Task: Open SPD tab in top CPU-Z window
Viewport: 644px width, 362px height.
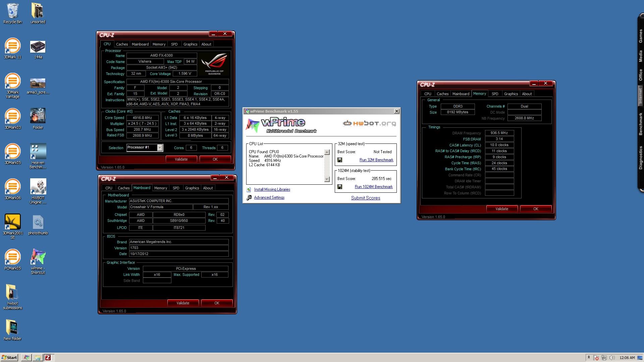Action: pos(174,44)
